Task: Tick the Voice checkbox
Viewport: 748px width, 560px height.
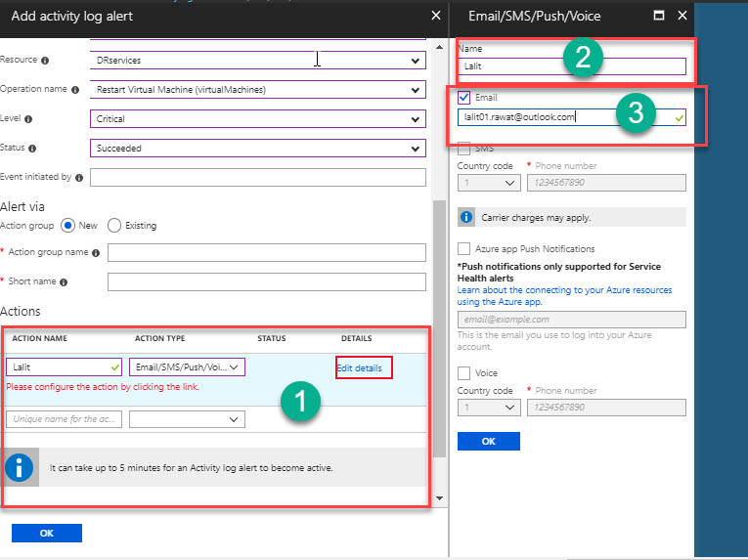Action: 464,372
